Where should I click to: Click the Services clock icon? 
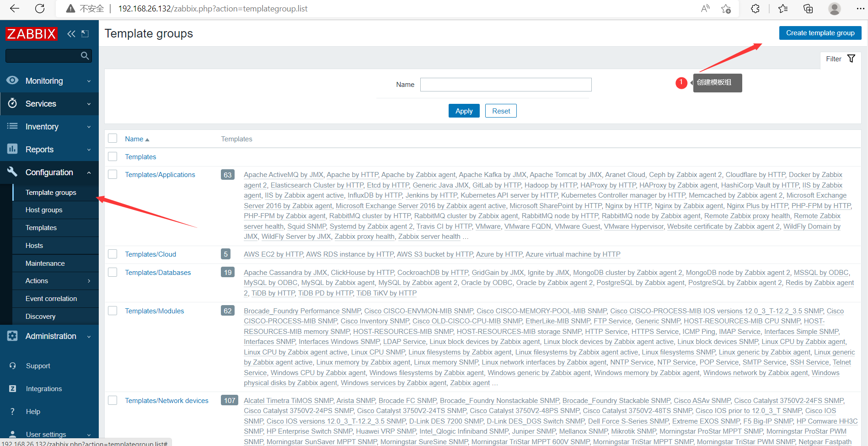pyautogui.click(x=12, y=103)
